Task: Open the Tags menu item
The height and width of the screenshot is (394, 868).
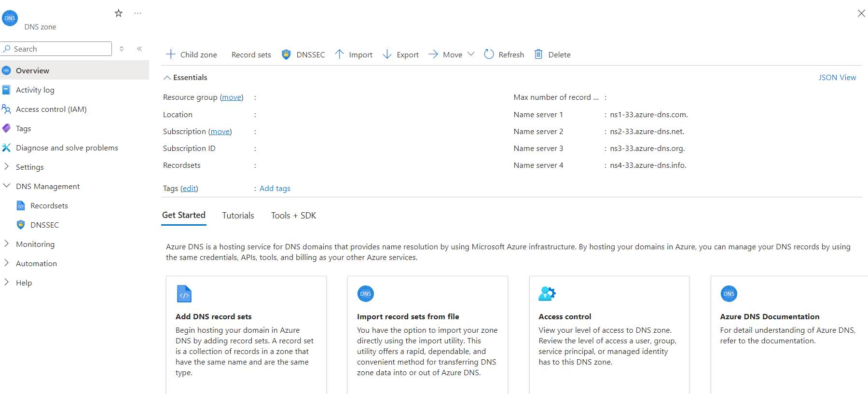Action: coord(23,128)
